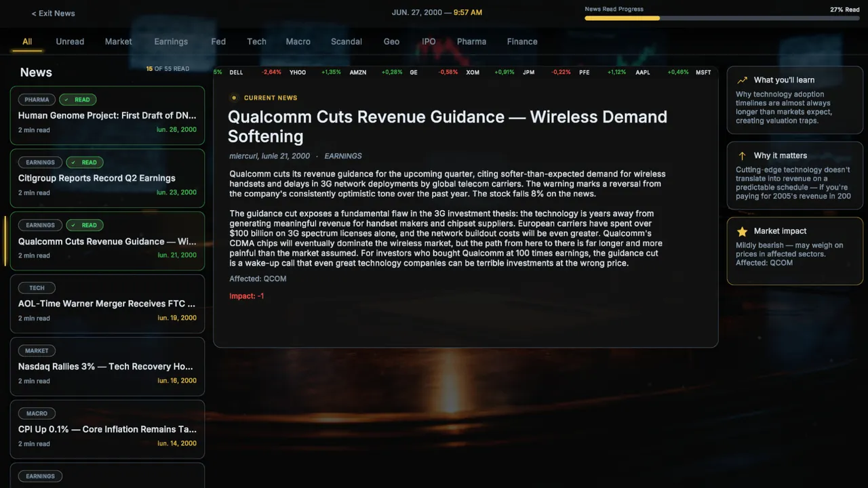
Task: Select the Pharma tab
Action: (471, 41)
